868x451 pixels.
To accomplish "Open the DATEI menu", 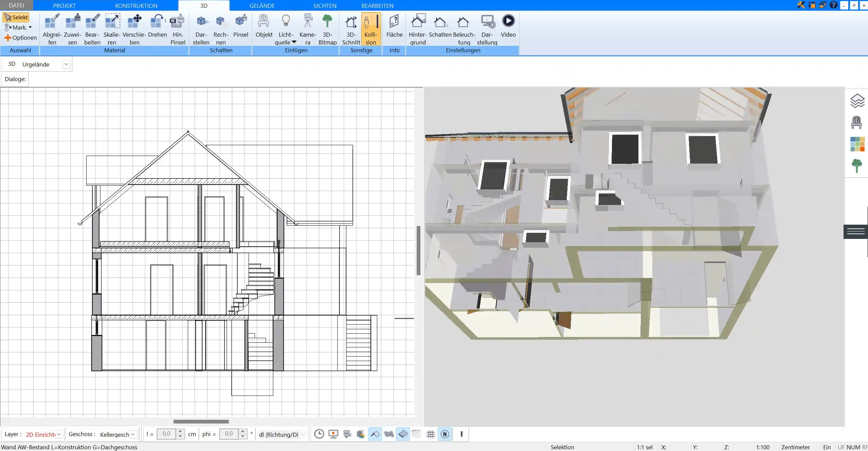I will pyautogui.click(x=16, y=5).
